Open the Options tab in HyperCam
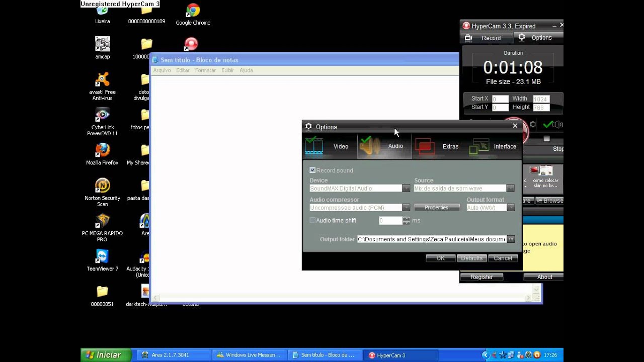 (538, 38)
